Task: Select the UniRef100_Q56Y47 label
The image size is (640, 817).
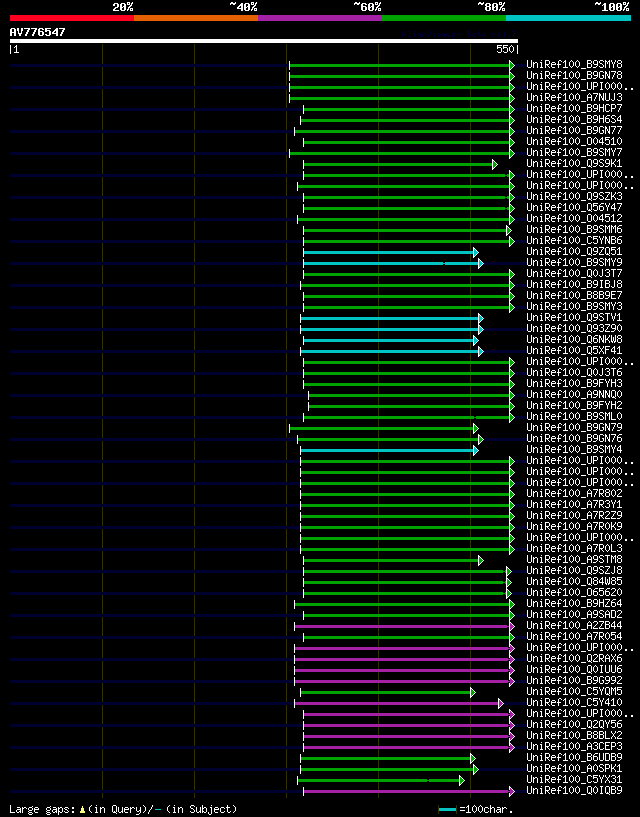Action: coord(574,207)
